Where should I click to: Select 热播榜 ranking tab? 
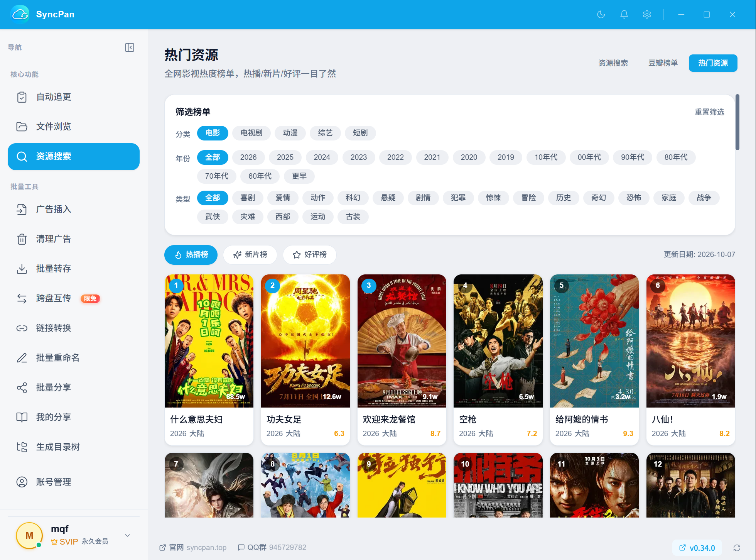pyautogui.click(x=191, y=255)
